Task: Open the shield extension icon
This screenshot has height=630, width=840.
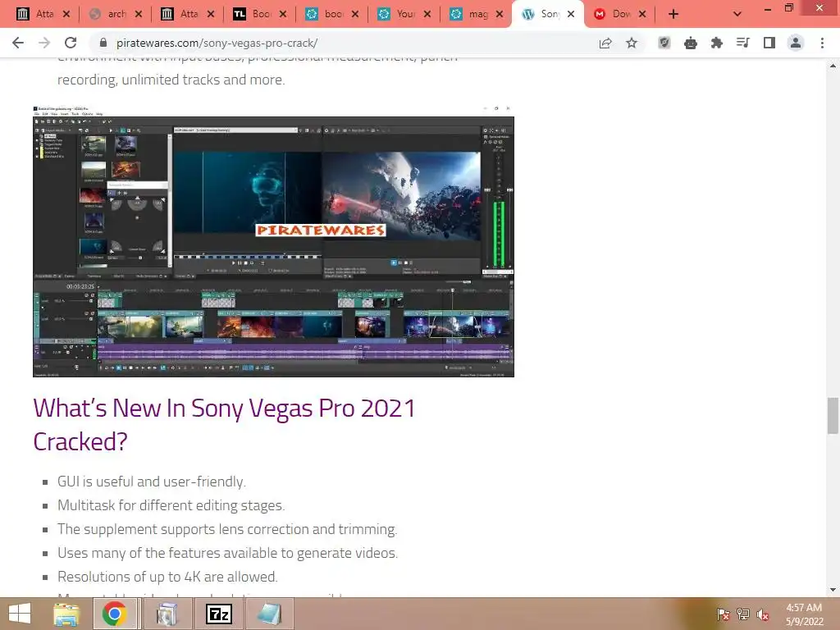Action: pos(664,43)
